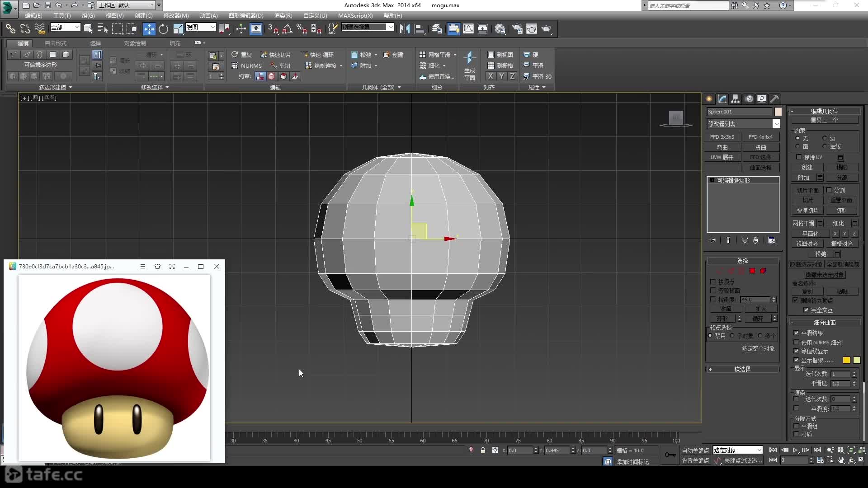Viewport: 868px width, 488px height.
Task: Click the Render Production teapot icon
Action: tap(546, 29)
